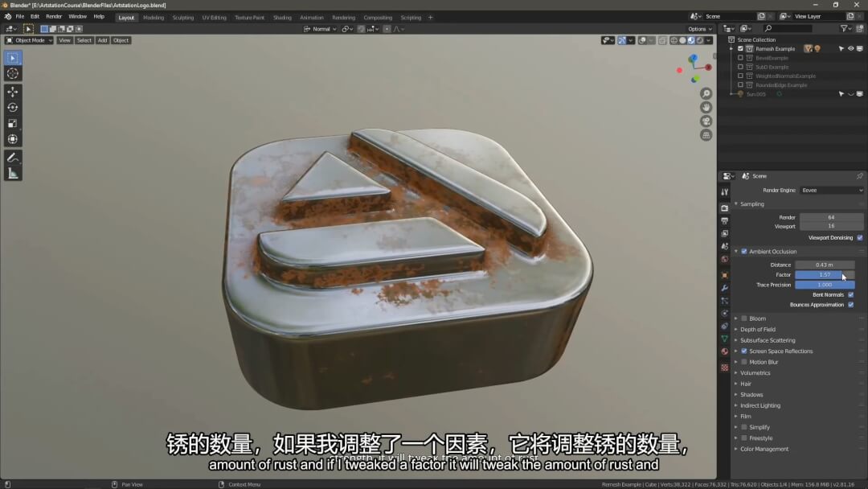The image size is (868, 489).
Task: Open the viewport Select menu
Action: [x=84, y=40]
